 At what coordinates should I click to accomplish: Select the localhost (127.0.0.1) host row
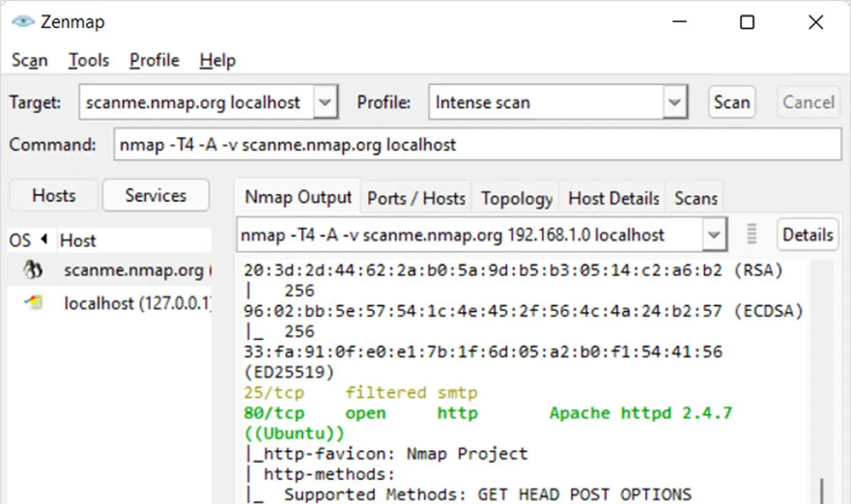(110, 303)
